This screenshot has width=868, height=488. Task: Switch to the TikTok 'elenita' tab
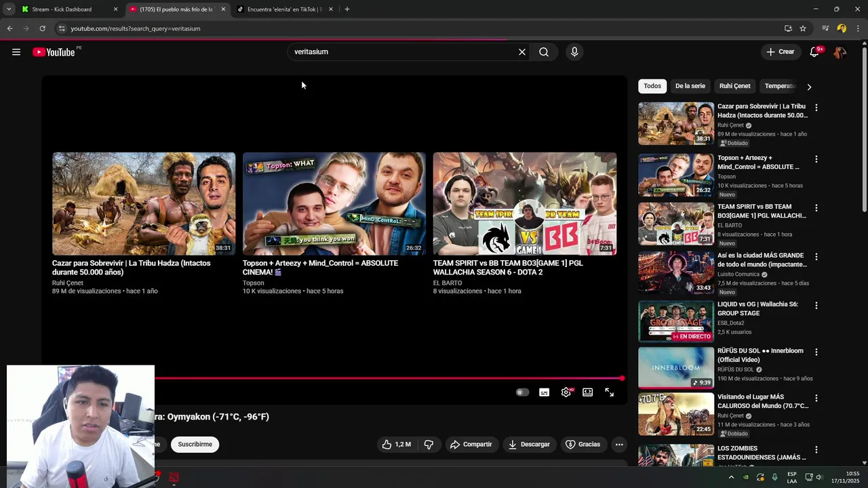[285, 9]
